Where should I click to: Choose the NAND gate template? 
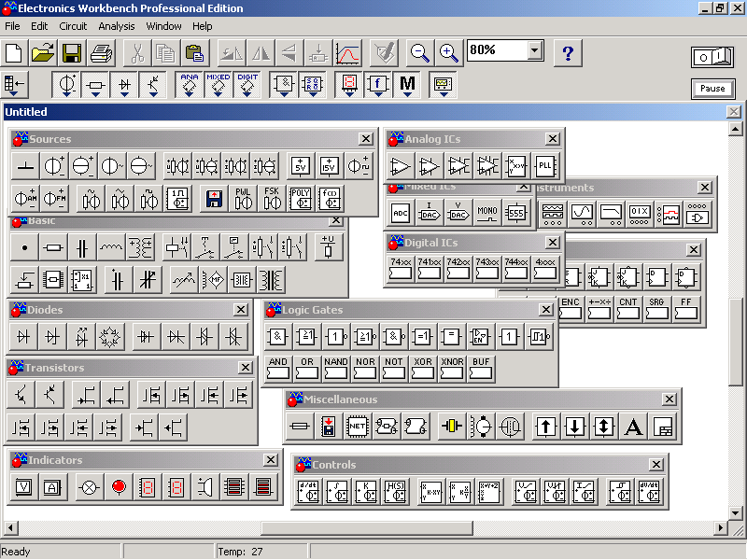coord(336,368)
